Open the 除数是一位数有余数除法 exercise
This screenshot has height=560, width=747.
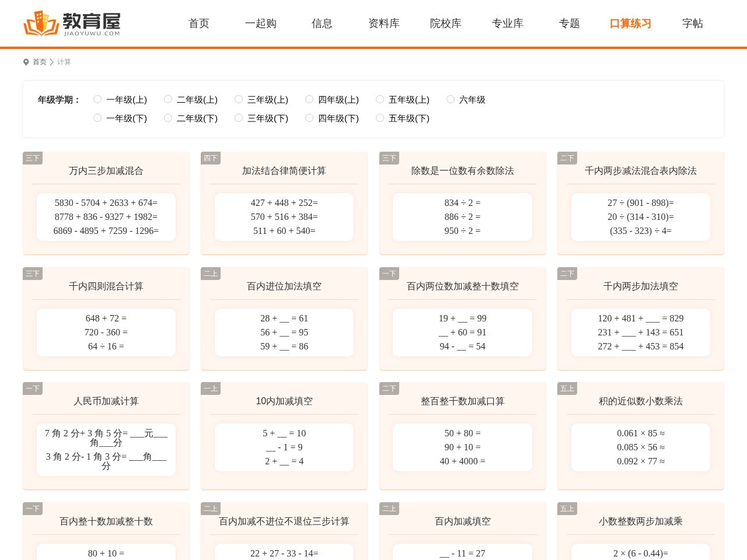463,171
